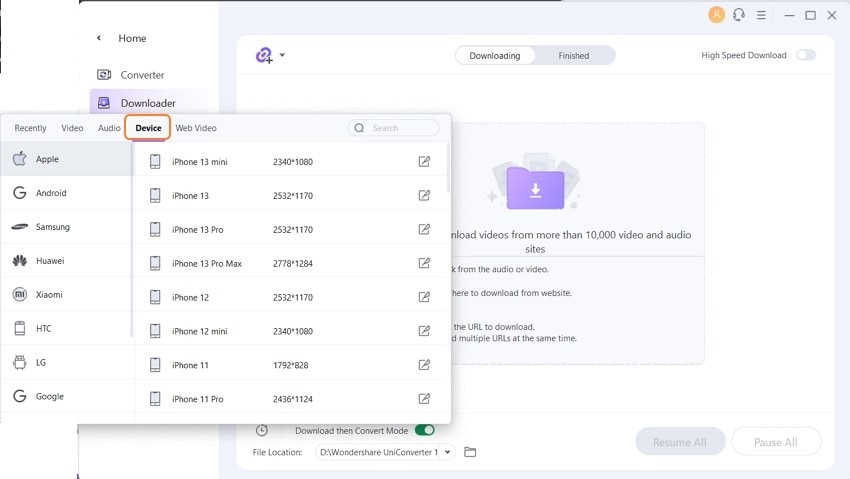Select the 2532*1170 resolution of iPhone 13 Pro
Image resolution: width=850 pixels, height=479 pixels.
[293, 230]
